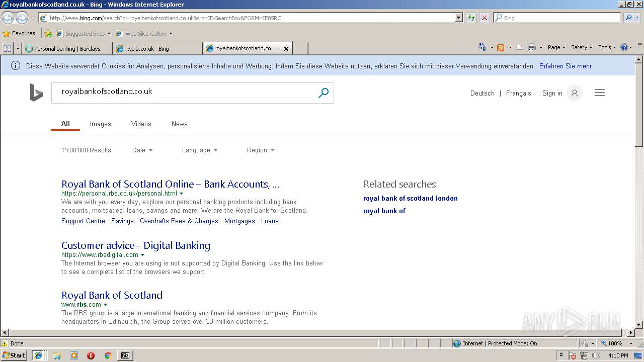This screenshot has width=644, height=362.
Task: Click Erfahren Sie mehr link
Action: pyautogui.click(x=565, y=66)
